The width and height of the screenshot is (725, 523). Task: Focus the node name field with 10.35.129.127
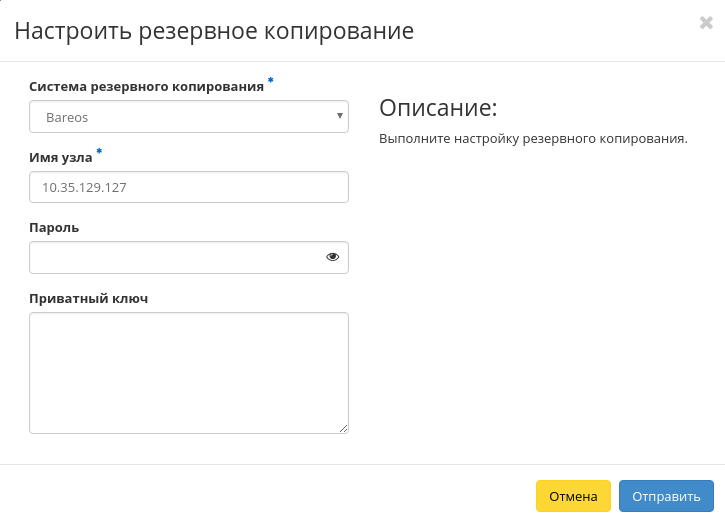tap(188, 187)
